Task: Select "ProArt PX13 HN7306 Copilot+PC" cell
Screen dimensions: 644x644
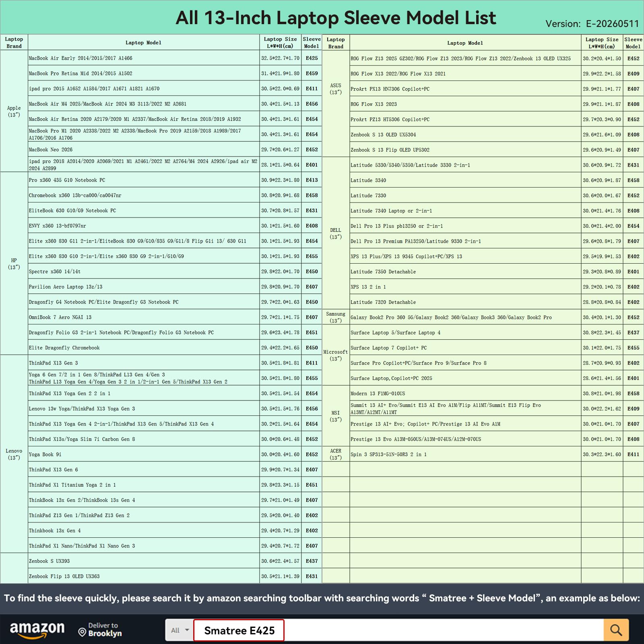Action: (465, 89)
